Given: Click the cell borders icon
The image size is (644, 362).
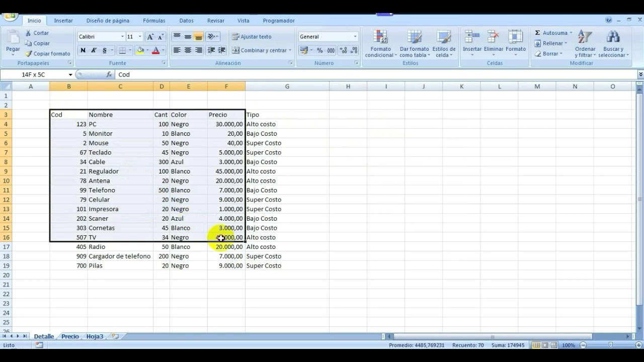Looking at the screenshot, I should click(122, 50).
